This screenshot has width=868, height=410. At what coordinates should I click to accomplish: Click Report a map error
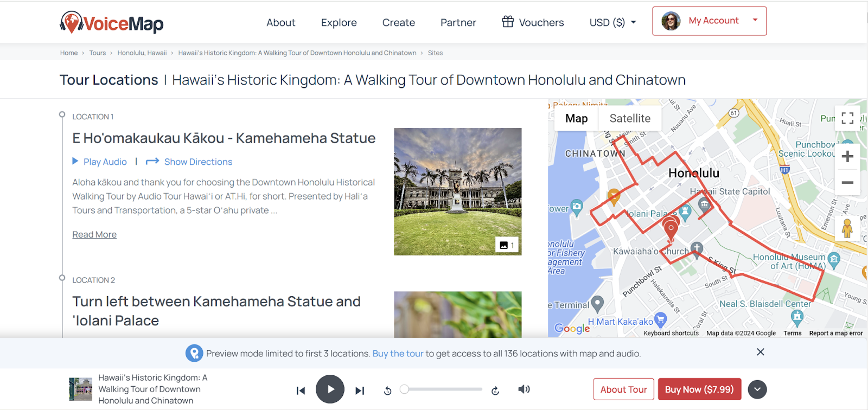pyautogui.click(x=836, y=333)
